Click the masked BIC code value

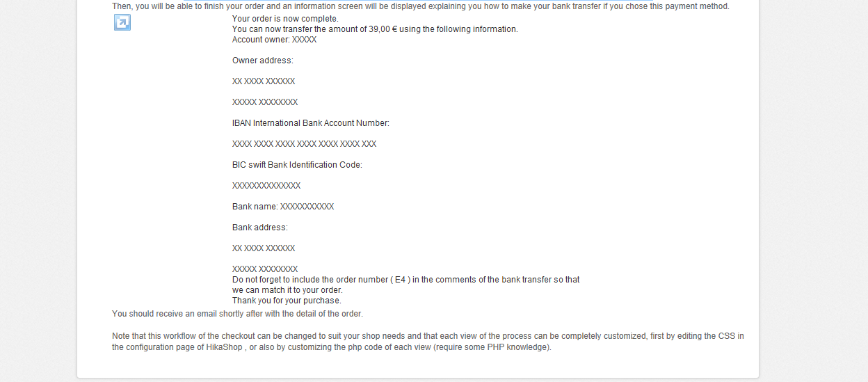(x=266, y=186)
